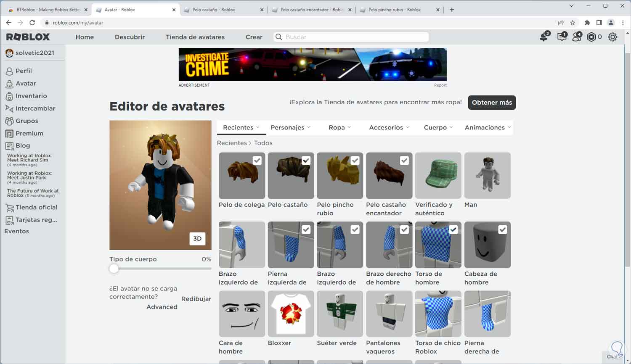Select the Verificado y auténtico hat thumbnail
631x364 pixels.
click(438, 176)
